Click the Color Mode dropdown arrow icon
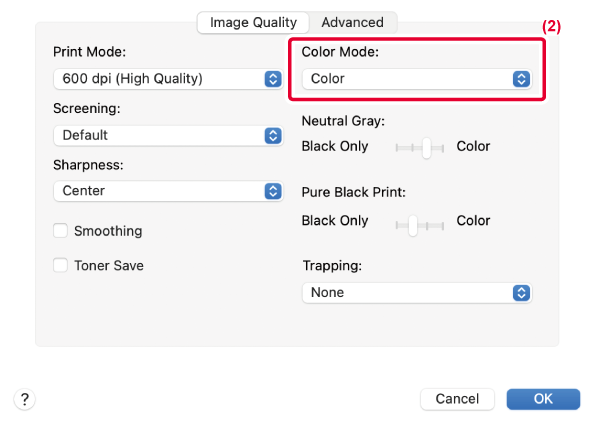The height and width of the screenshot is (424, 593). (521, 79)
